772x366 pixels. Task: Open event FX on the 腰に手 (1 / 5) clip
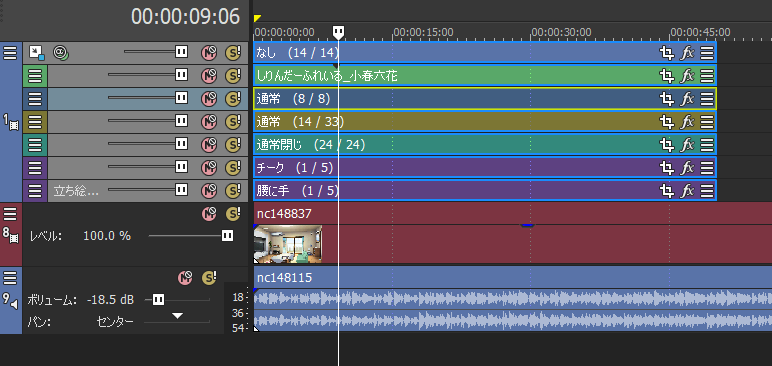click(687, 191)
